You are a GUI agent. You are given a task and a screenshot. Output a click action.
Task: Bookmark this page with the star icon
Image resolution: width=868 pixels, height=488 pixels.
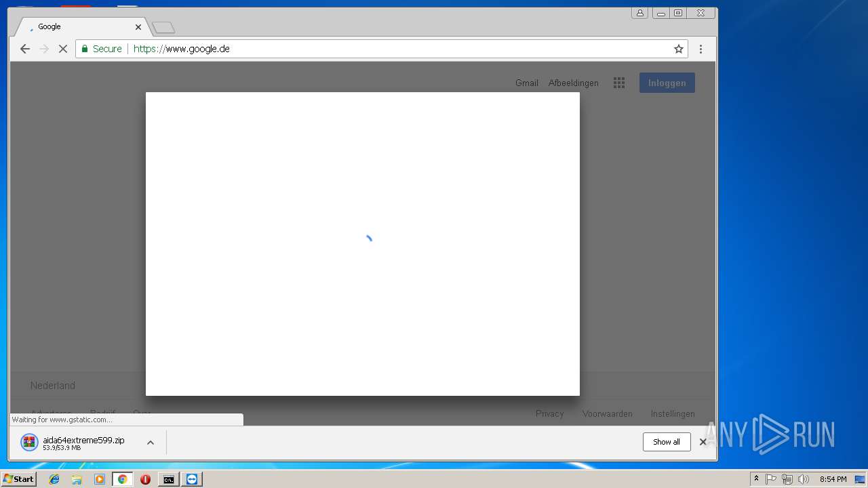point(678,49)
